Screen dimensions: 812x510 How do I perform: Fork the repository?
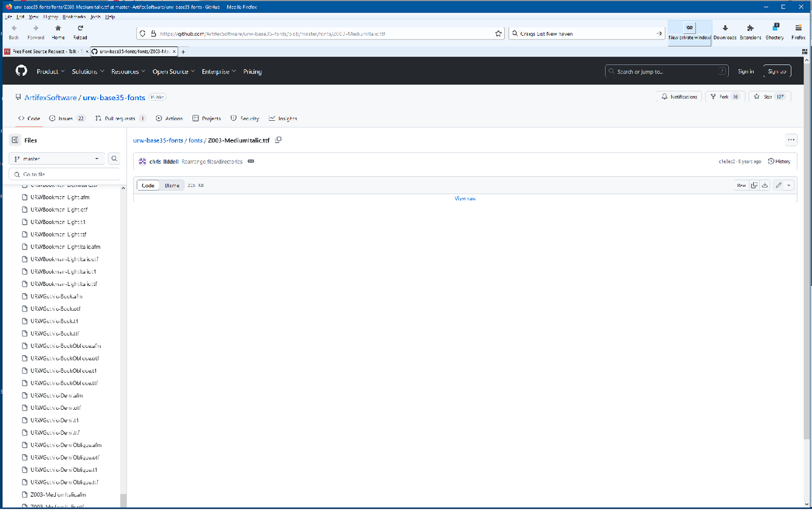[x=725, y=97]
